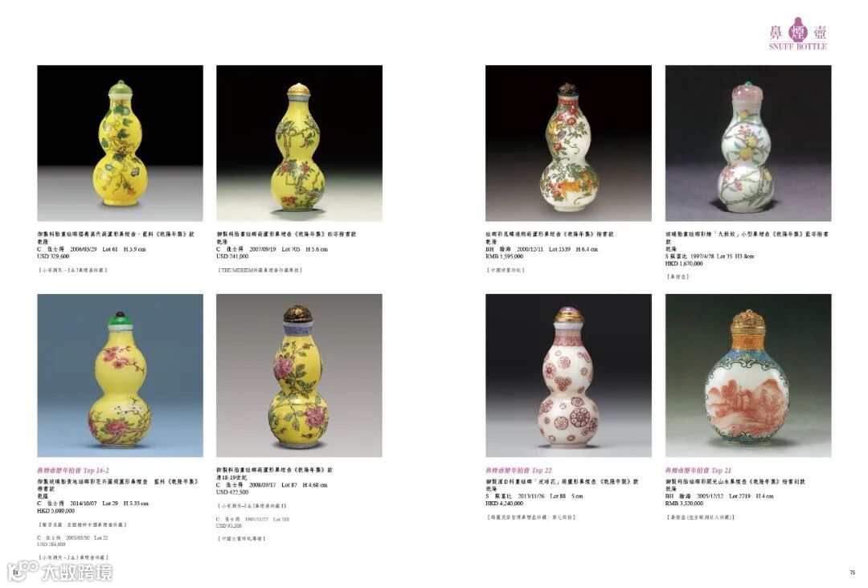Click the page number 75

tap(853, 572)
